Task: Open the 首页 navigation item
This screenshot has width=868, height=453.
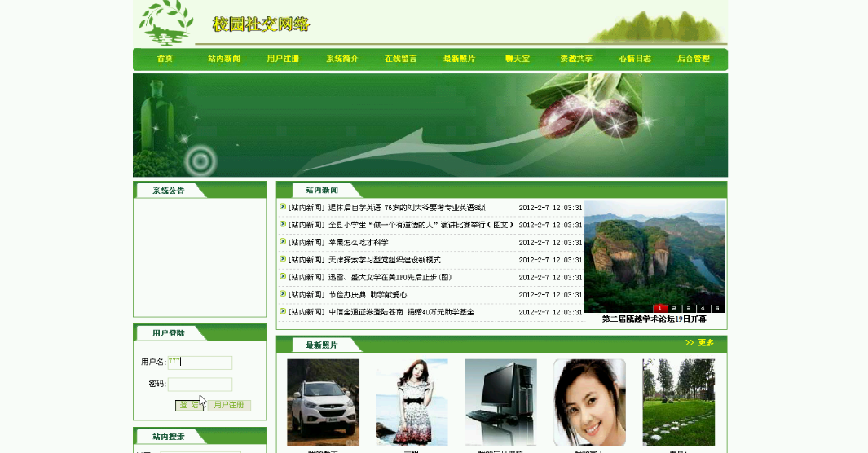Action: coord(165,59)
